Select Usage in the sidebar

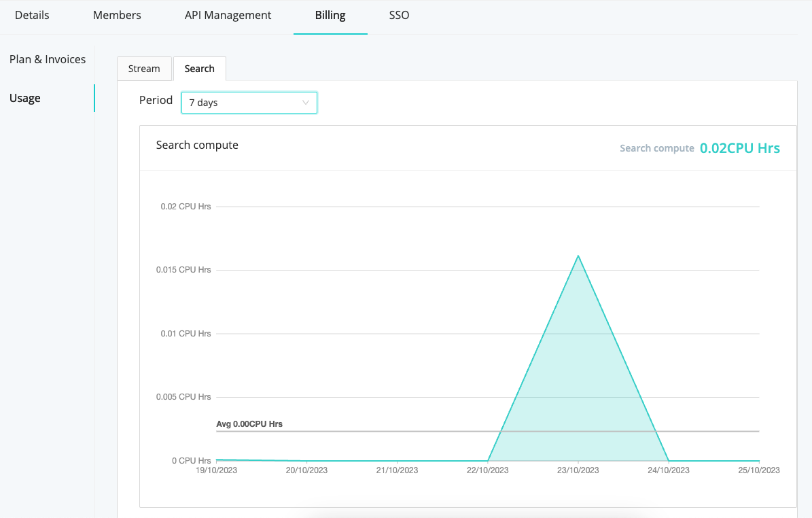pyautogui.click(x=24, y=98)
